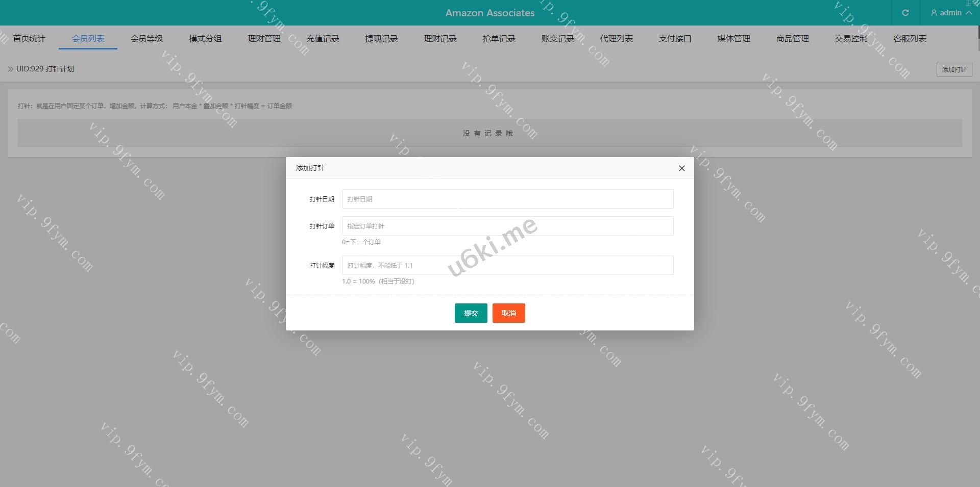Go to 商品管理 tab

coord(792,39)
